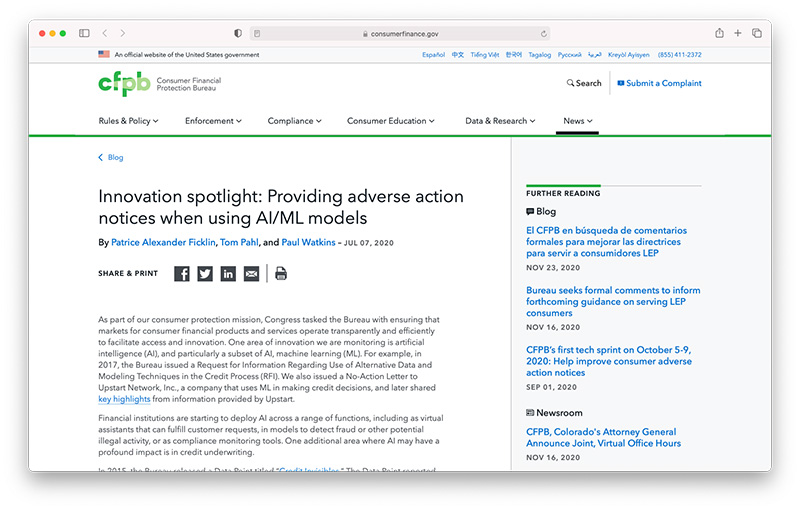Expand Compliance menu
The height and width of the screenshot is (509, 800).
[x=294, y=121]
